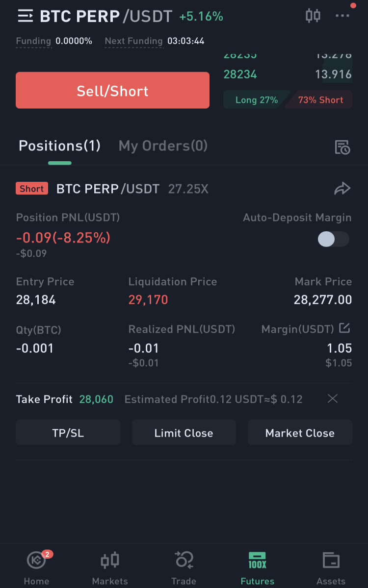Edit margin using the pencil icon
Image resolution: width=368 pixels, height=588 pixels.
tap(345, 328)
